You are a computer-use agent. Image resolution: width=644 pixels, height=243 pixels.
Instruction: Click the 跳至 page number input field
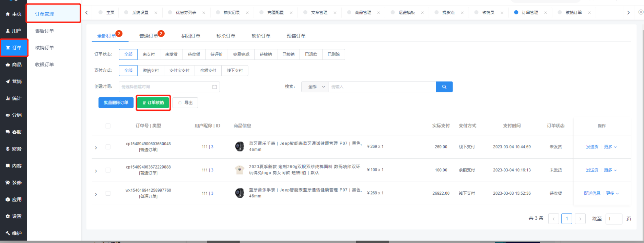(x=613, y=219)
